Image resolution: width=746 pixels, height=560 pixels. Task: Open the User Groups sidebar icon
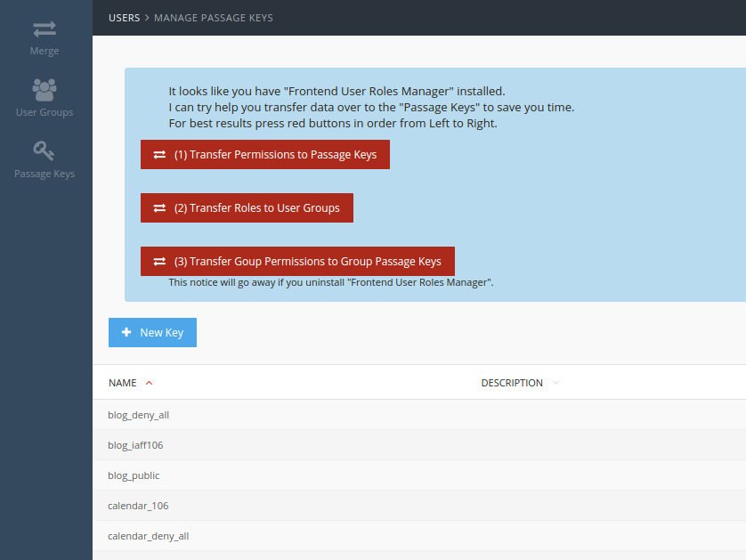tap(45, 90)
